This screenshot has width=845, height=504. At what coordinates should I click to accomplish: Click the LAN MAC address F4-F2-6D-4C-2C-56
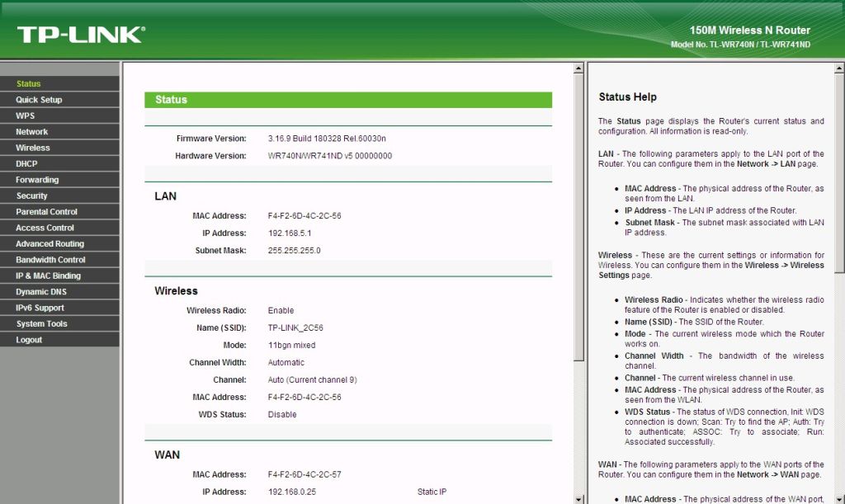304,216
